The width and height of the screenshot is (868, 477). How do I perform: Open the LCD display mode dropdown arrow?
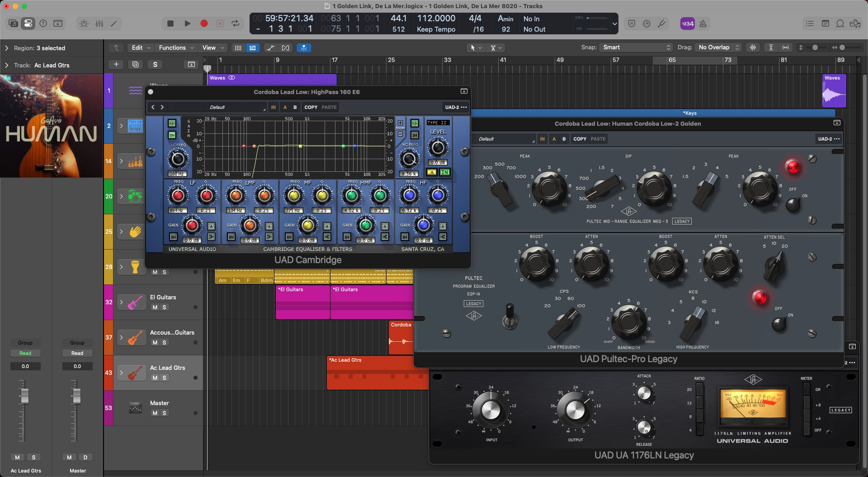point(614,24)
